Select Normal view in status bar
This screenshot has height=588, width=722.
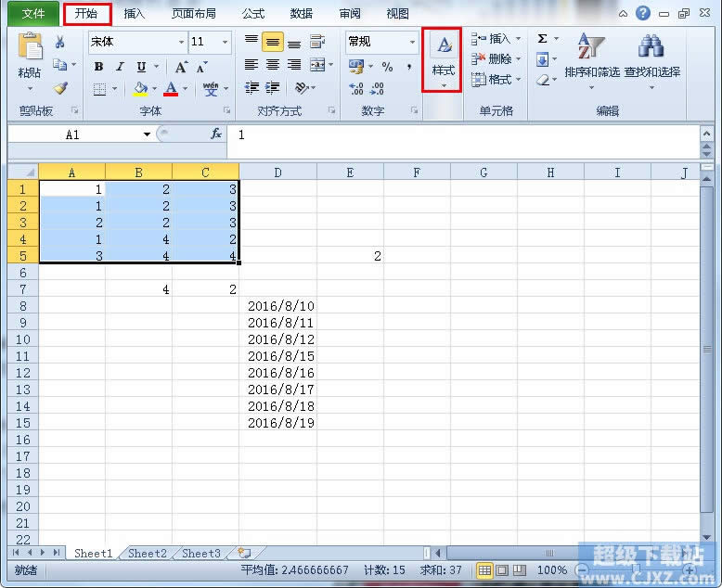click(x=484, y=570)
